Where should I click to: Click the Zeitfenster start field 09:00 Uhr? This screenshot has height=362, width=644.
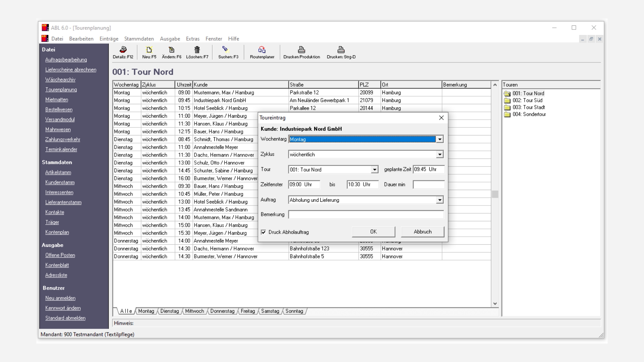304,185
